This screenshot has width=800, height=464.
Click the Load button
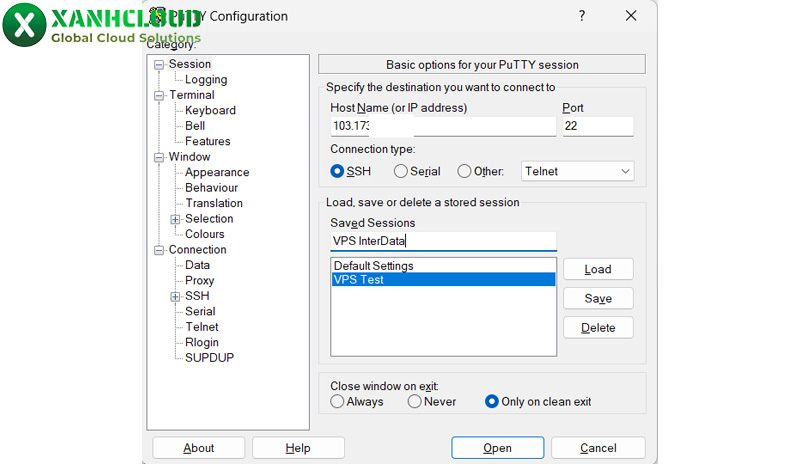[x=598, y=269]
